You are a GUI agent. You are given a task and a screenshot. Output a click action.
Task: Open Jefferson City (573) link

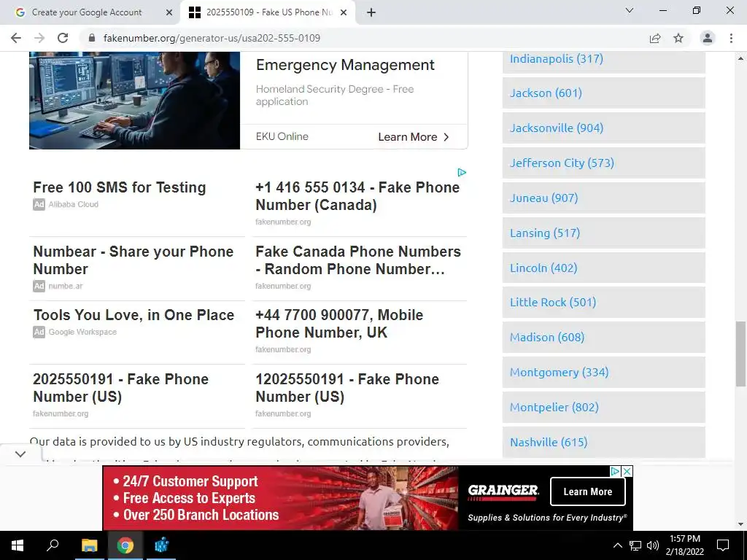562,163
